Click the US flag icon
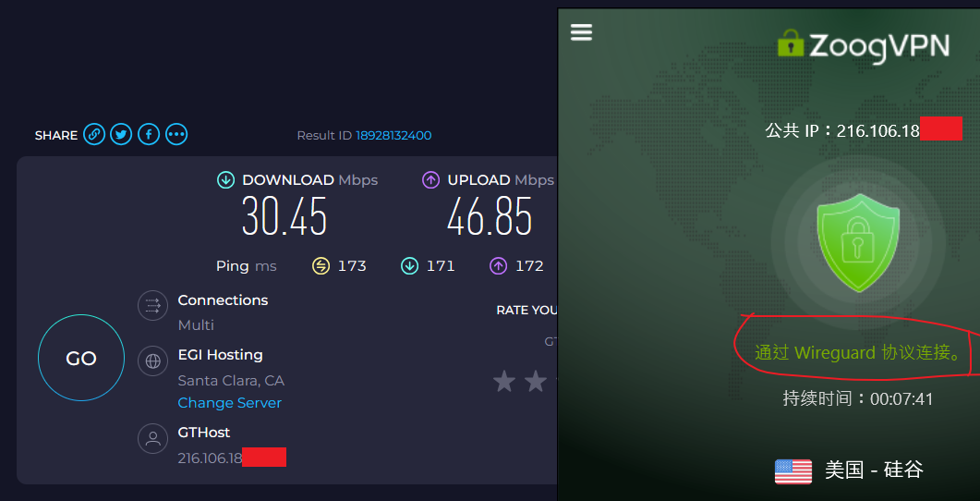 pos(792,470)
